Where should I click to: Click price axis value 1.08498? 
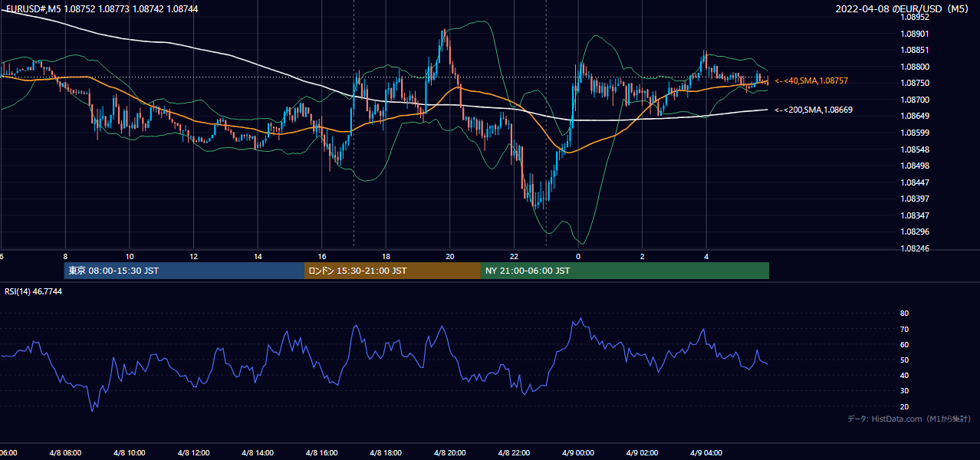tap(915, 166)
